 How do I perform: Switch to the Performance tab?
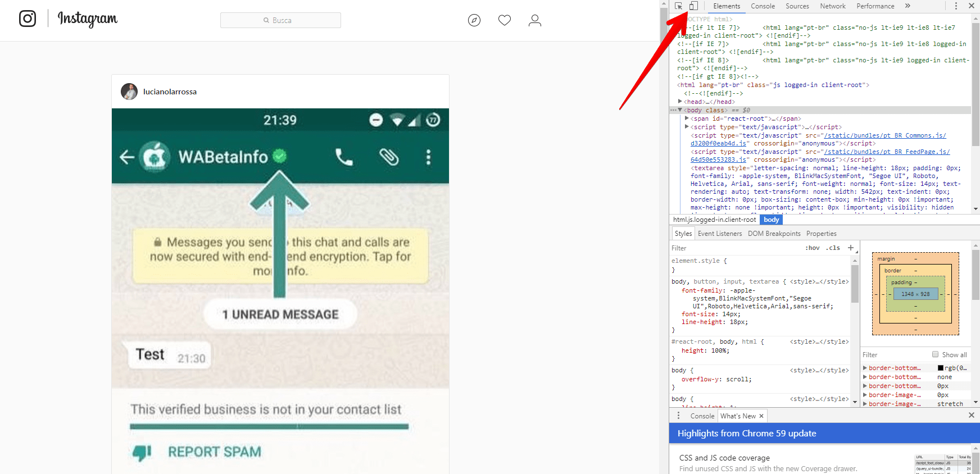click(x=875, y=6)
